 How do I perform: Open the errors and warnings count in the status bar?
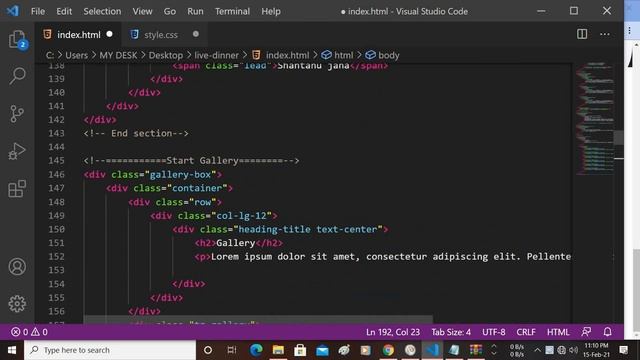[29, 332]
